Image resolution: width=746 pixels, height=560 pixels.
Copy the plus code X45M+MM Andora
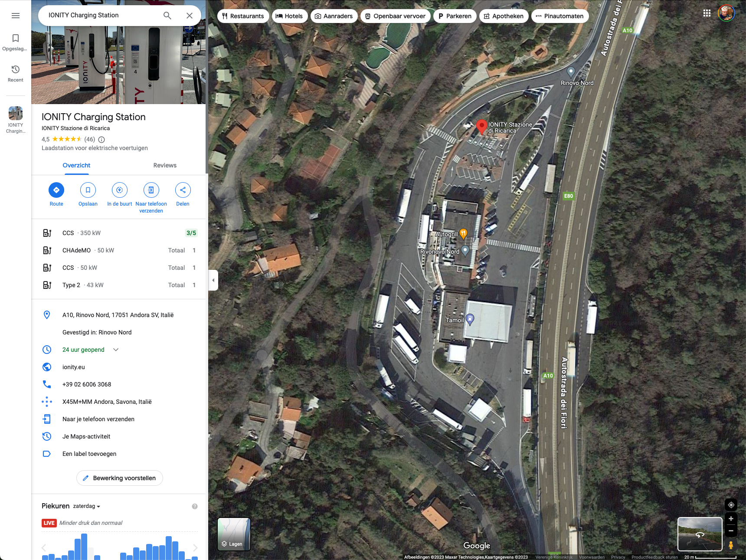[x=119, y=402]
